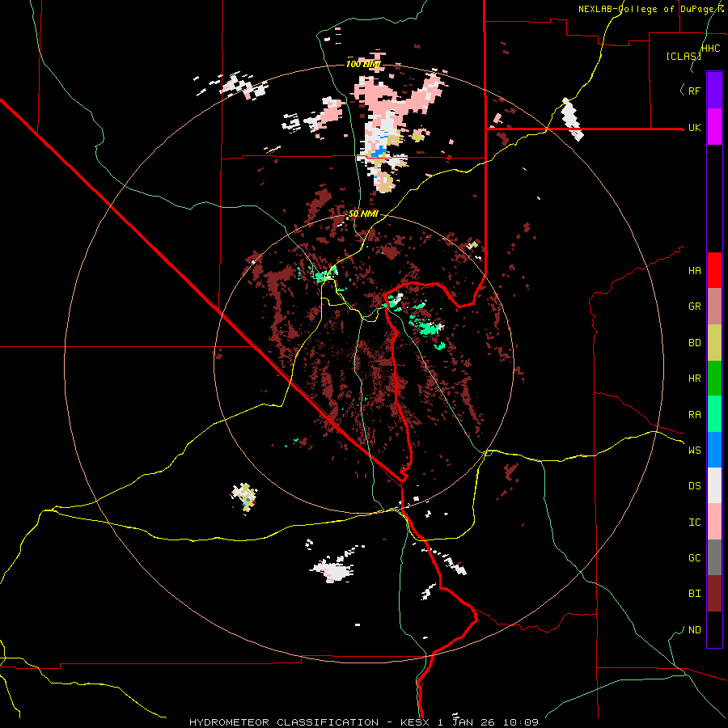Click the "GR" legend label
Screen dimensions: 728x728
pos(695,307)
